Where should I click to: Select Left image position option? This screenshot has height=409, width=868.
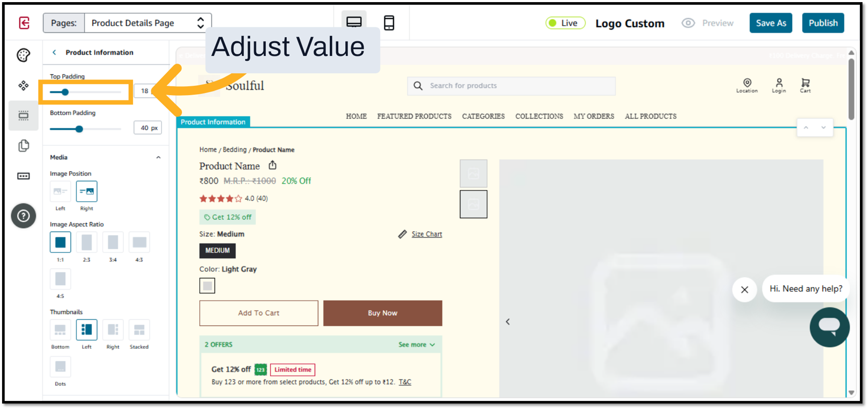60,191
